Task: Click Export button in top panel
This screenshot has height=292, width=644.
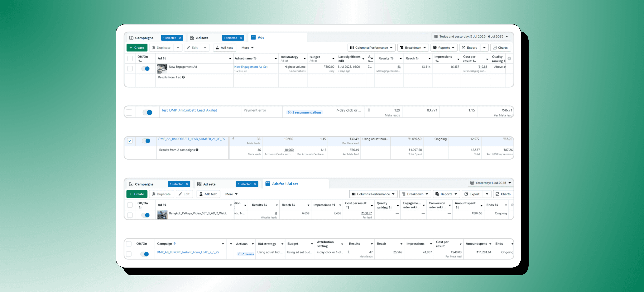Action: [x=470, y=48]
